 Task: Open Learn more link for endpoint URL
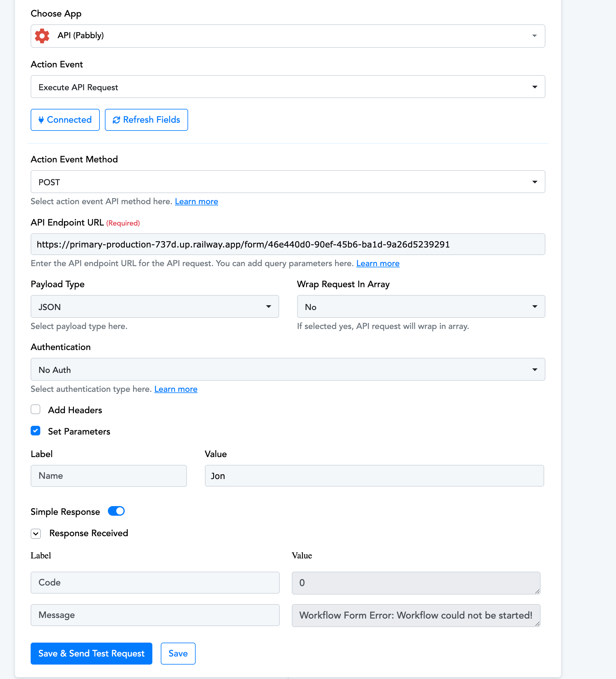click(x=378, y=263)
